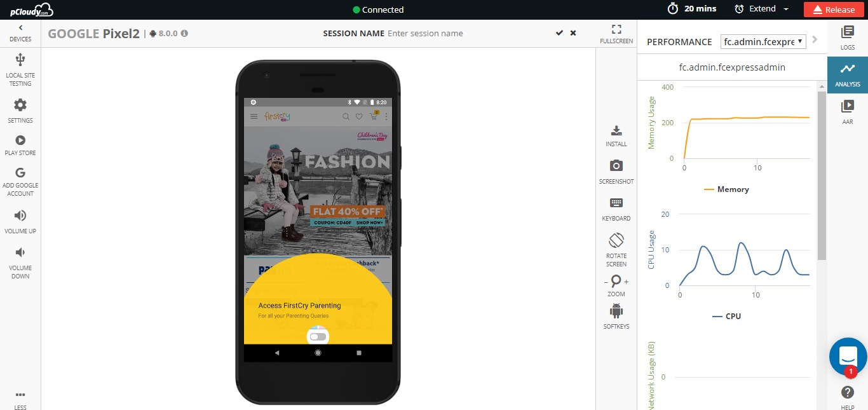868x410 pixels.
Task: Click the device info icon beside 8.0.0
Action: pyautogui.click(x=184, y=34)
